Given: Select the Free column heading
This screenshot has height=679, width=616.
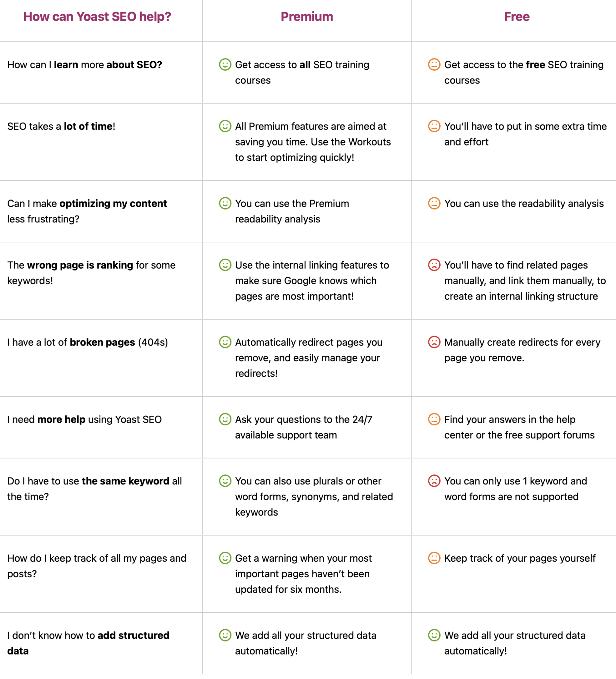Looking at the screenshot, I should (517, 17).
